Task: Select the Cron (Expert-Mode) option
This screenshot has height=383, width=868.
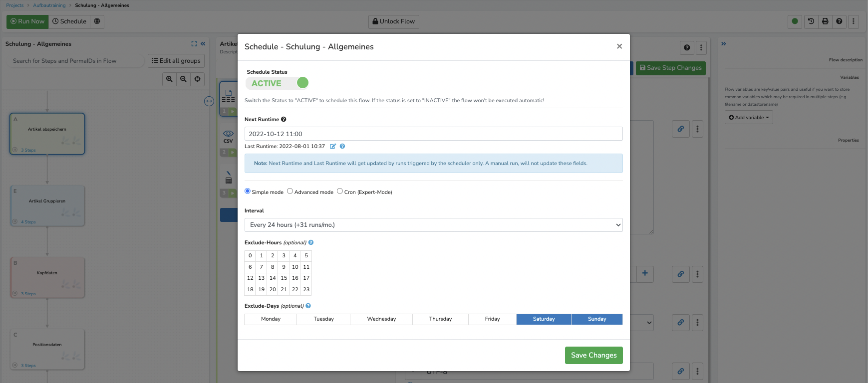Action: pos(340,191)
